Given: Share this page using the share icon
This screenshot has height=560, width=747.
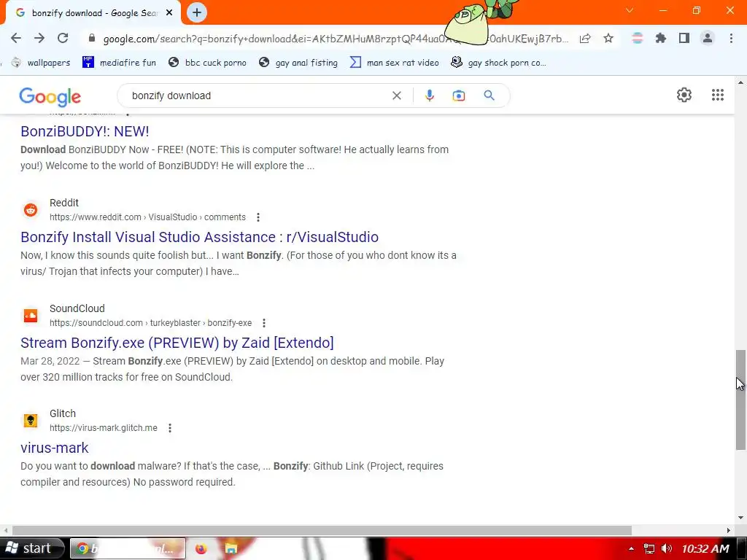Looking at the screenshot, I should click(x=585, y=39).
